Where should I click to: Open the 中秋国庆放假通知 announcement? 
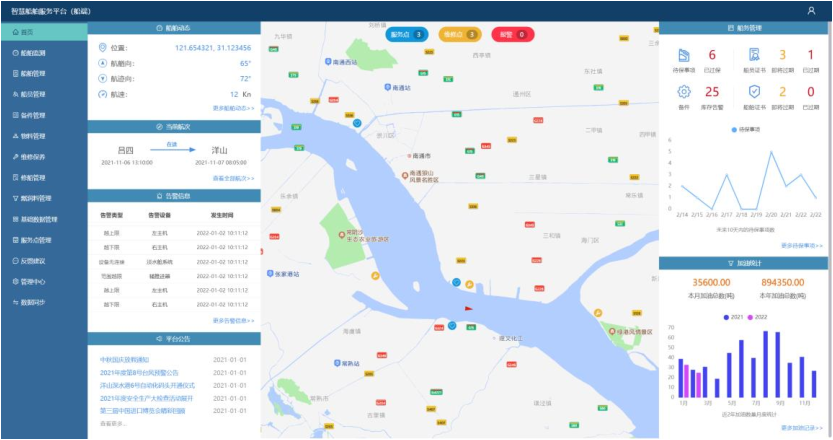pyautogui.click(x=123, y=359)
